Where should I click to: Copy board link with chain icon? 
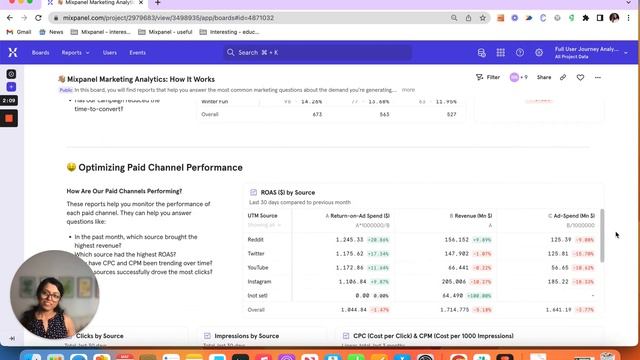[563, 77]
